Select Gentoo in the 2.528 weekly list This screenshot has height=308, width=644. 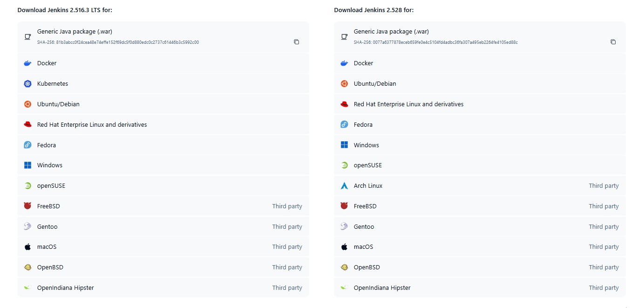[x=364, y=227]
